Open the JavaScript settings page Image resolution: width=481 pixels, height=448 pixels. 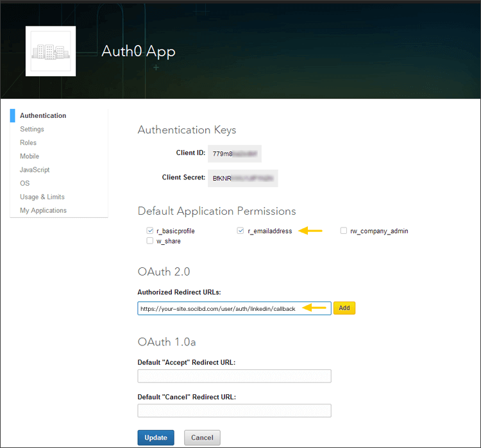coord(35,170)
